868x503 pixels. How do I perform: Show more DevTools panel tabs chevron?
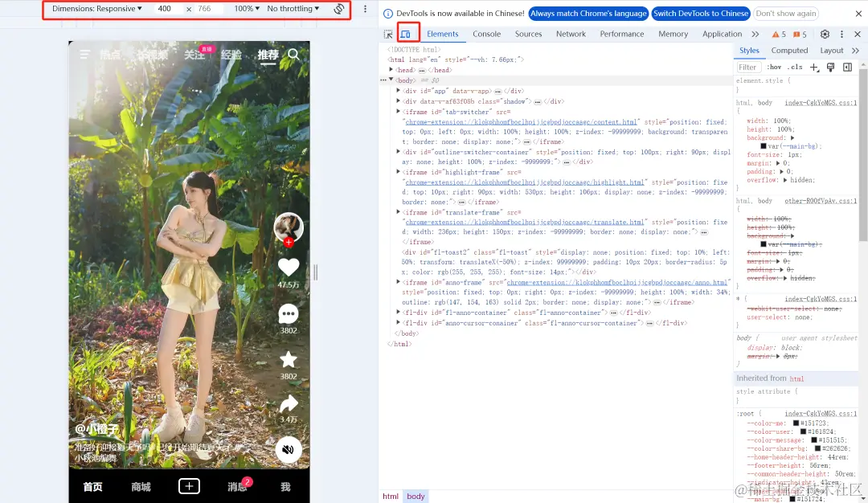pos(755,35)
